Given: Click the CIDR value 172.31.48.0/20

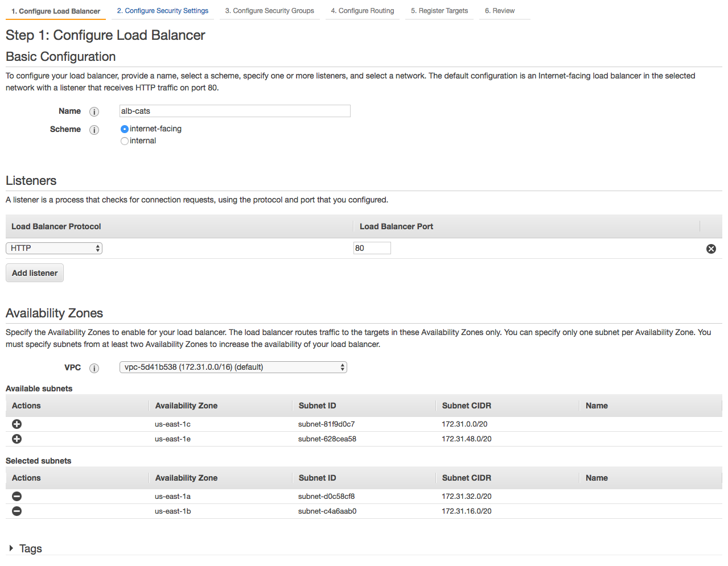Looking at the screenshot, I should tap(467, 439).
